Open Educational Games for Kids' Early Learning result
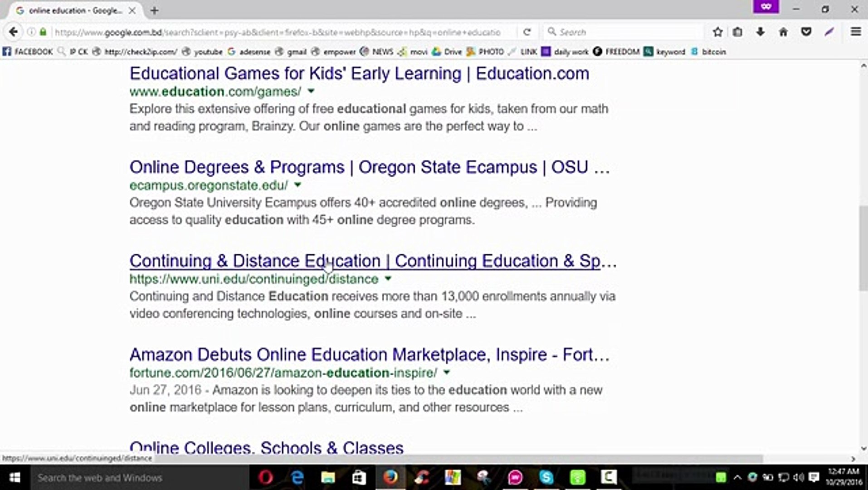The height and width of the screenshot is (490, 868). [x=359, y=73]
